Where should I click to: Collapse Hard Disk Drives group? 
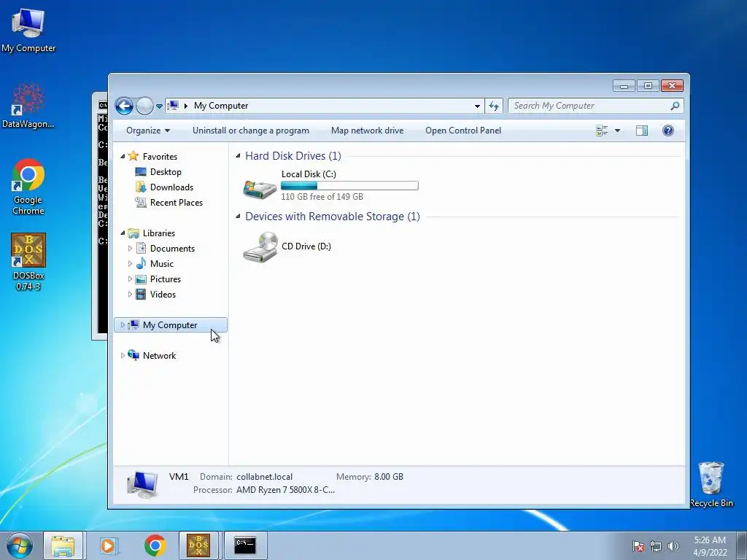pyautogui.click(x=238, y=156)
